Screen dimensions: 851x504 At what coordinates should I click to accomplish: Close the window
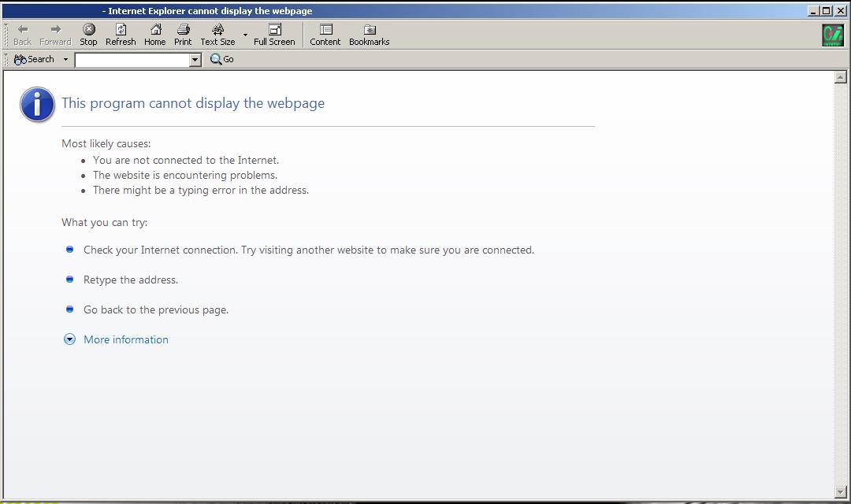point(840,11)
